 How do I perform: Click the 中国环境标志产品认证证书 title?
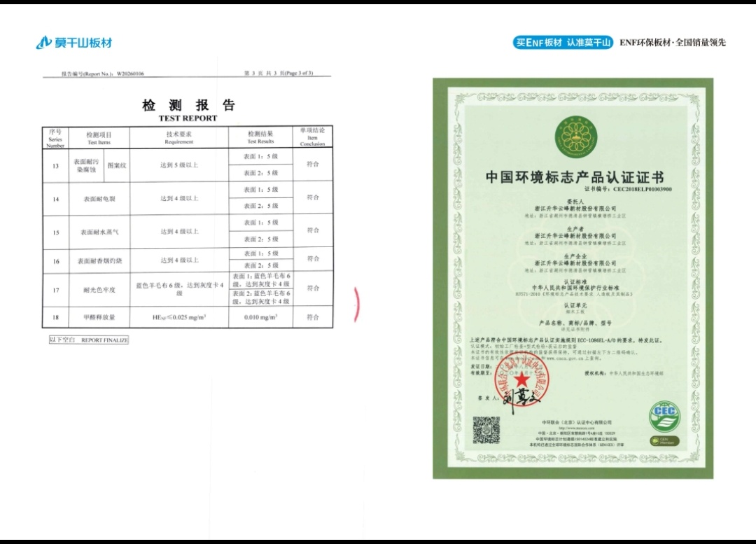point(575,177)
